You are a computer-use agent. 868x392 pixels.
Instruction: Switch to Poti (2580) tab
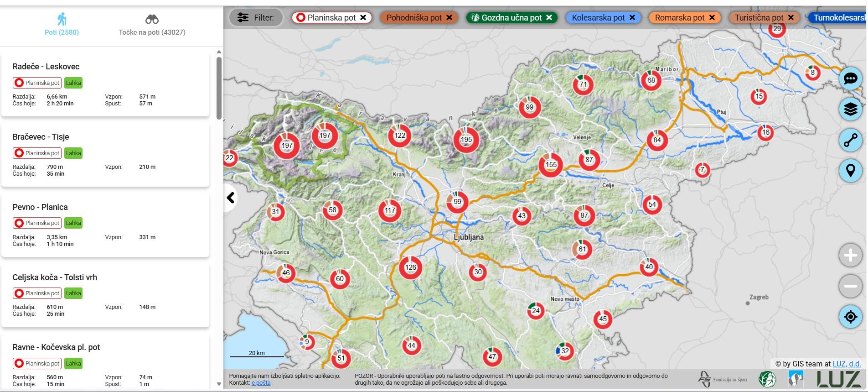[62, 25]
